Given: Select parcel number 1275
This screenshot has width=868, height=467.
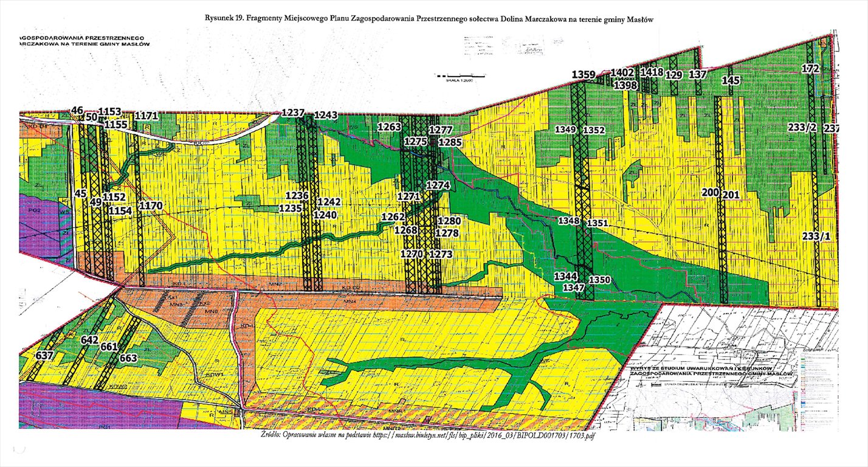Looking at the screenshot, I should [416, 140].
